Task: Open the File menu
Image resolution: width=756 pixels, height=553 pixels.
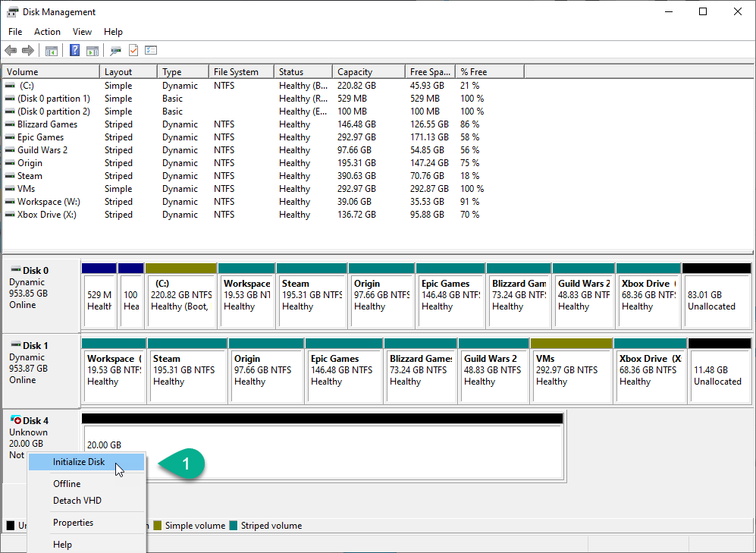Action: pos(15,32)
